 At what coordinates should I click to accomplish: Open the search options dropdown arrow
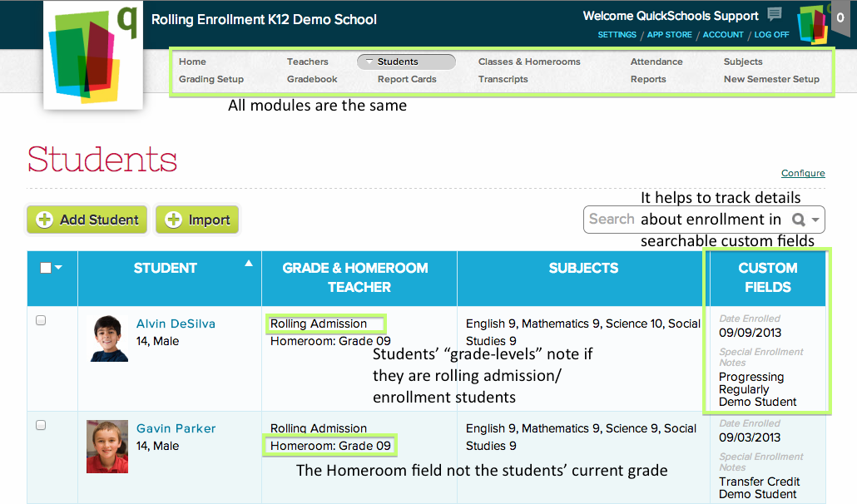(815, 220)
